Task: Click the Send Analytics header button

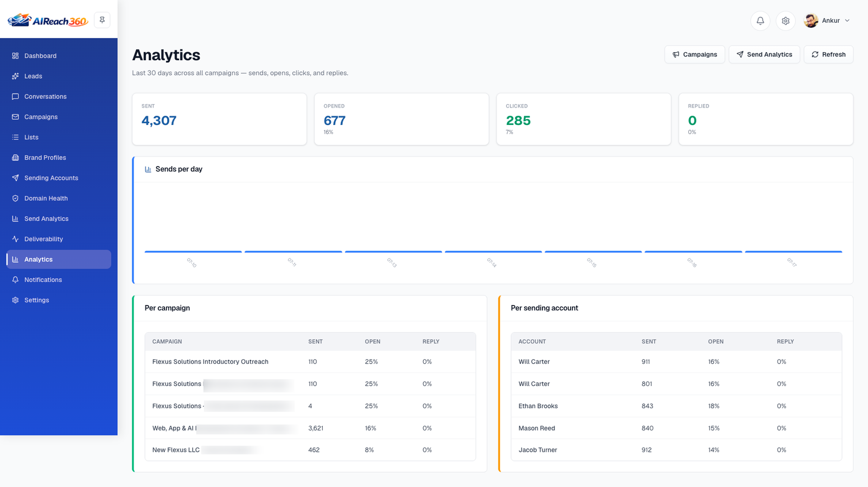Action: (764, 54)
